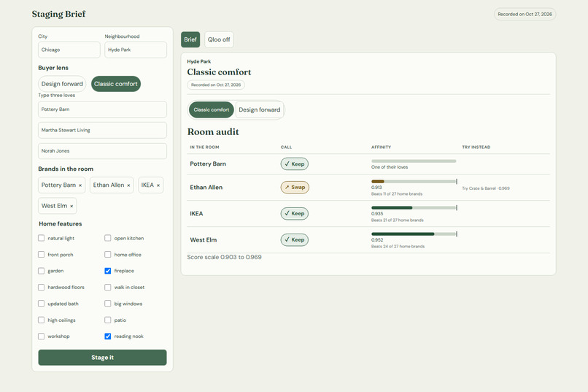Click the Staging Brief page title
Viewport: 588px width, 392px height.
point(59,14)
